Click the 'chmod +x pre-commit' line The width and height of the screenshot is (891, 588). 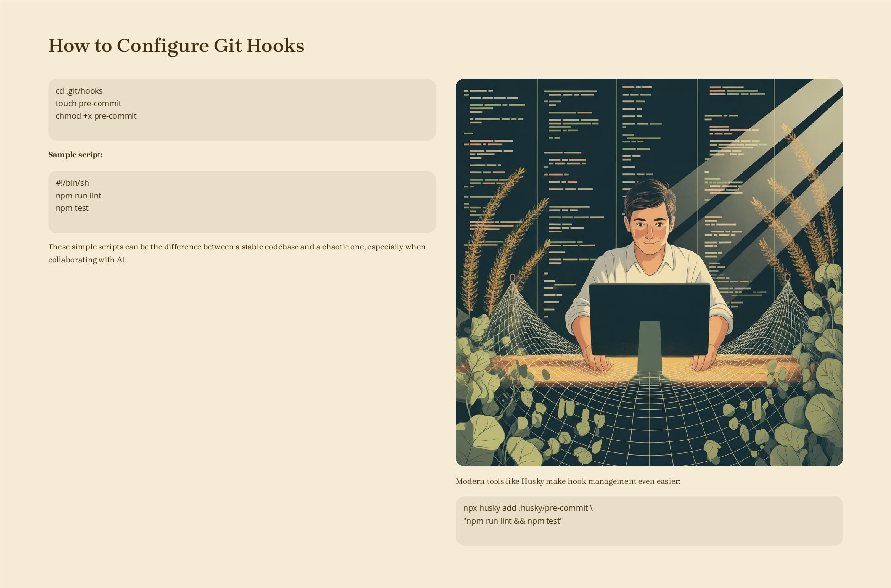[x=96, y=116]
